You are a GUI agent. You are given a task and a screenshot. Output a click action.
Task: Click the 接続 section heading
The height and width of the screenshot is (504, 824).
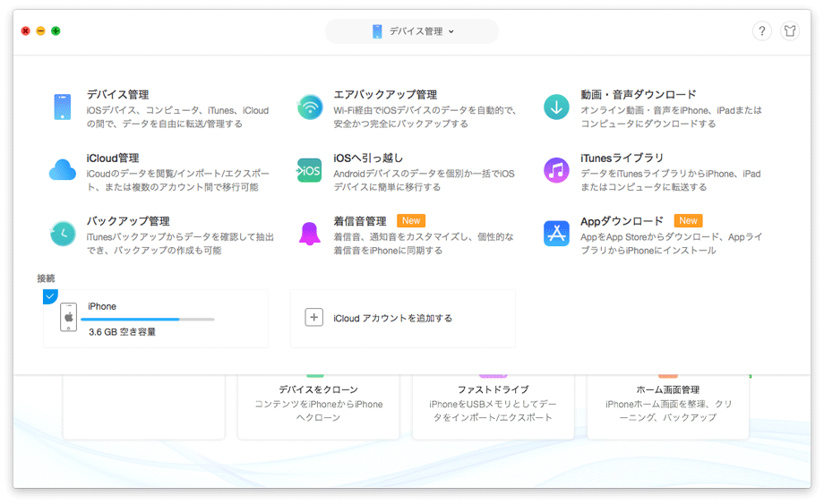point(46,278)
